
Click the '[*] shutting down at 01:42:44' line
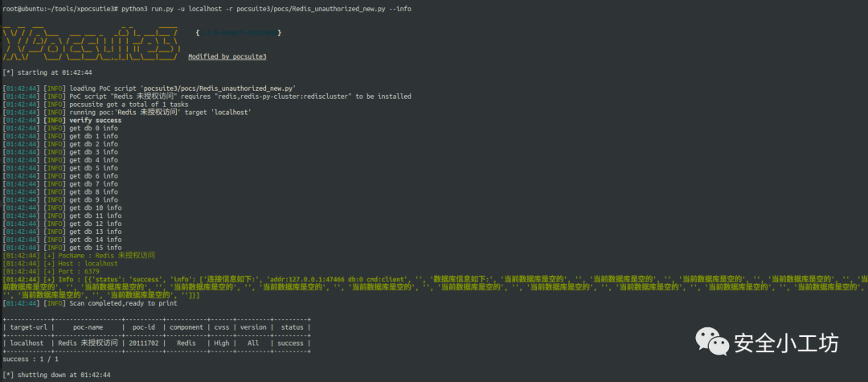point(56,376)
